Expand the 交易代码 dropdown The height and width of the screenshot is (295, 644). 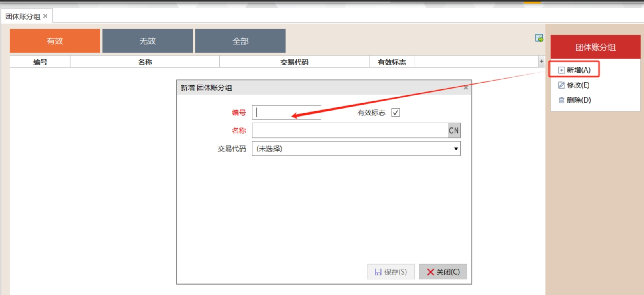coord(456,149)
